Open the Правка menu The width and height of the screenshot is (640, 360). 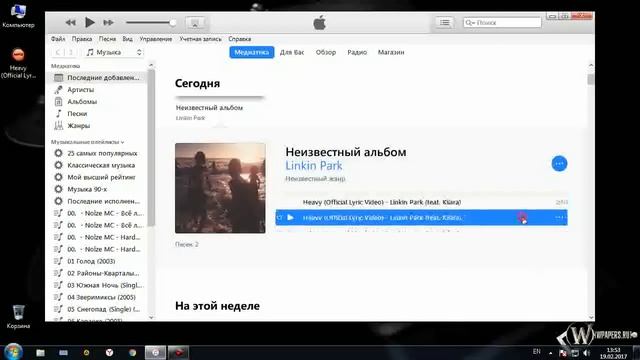(82, 39)
